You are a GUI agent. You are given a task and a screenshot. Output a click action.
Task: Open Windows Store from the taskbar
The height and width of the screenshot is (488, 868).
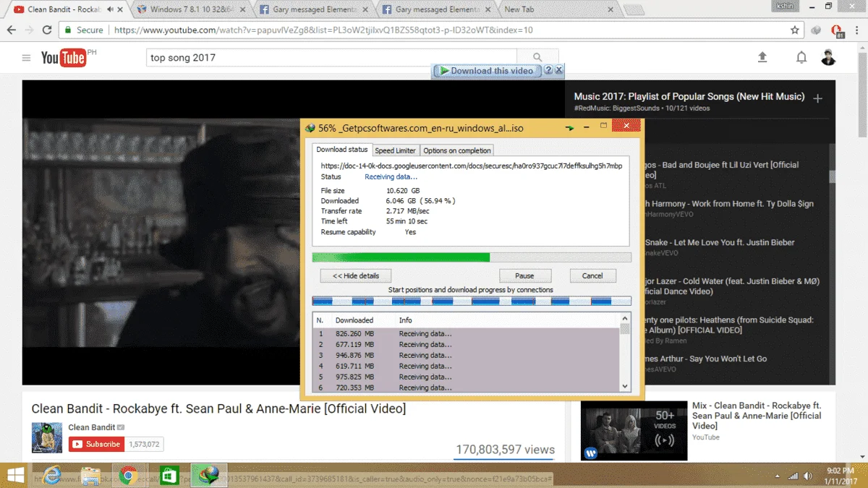click(169, 475)
